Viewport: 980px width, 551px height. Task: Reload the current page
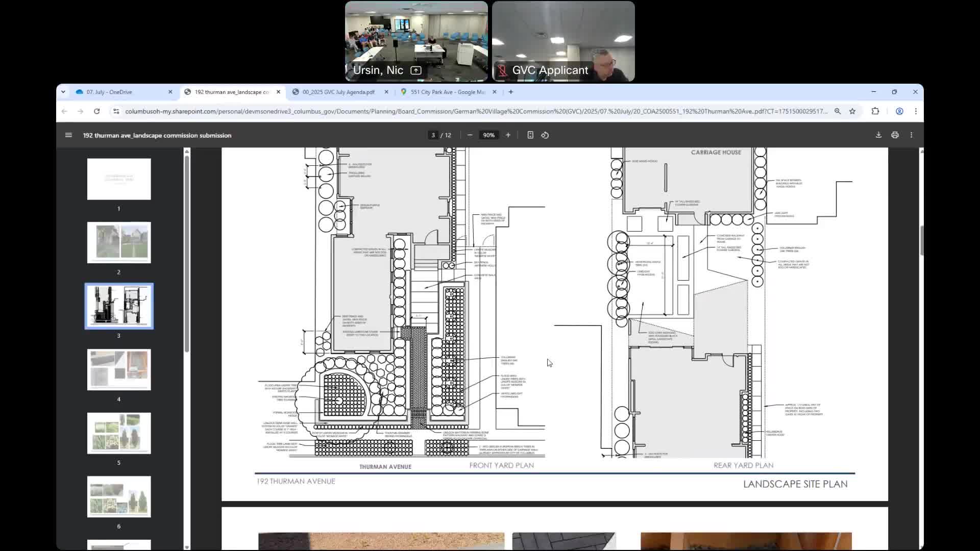pos(96,111)
